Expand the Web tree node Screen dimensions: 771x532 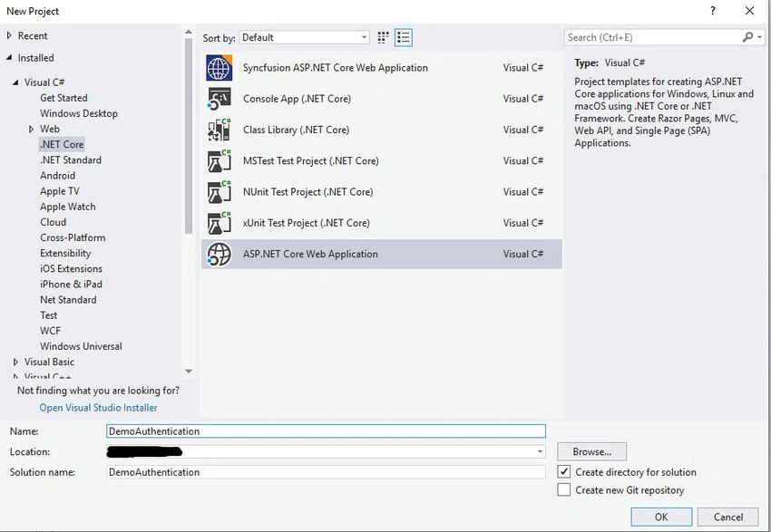pos(31,129)
